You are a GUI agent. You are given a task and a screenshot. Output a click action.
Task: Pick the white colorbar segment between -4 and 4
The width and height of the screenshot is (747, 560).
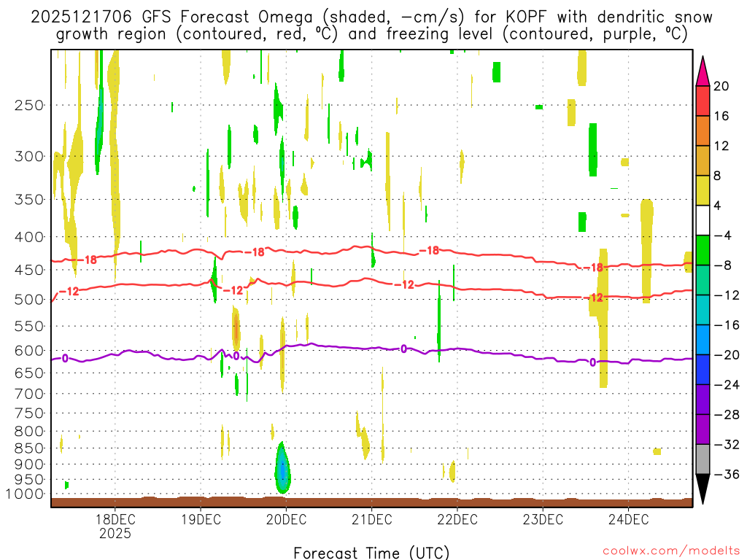[x=703, y=220]
